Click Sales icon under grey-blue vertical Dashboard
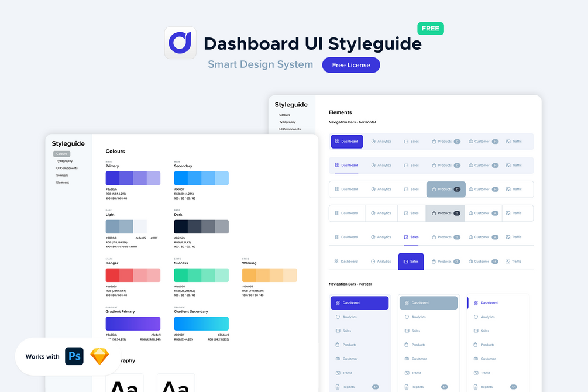 pos(407,331)
